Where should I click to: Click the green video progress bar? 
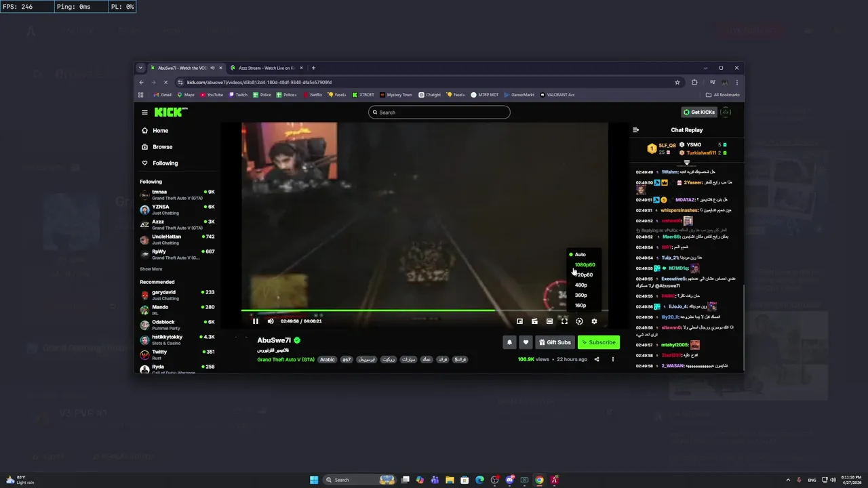point(368,310)
